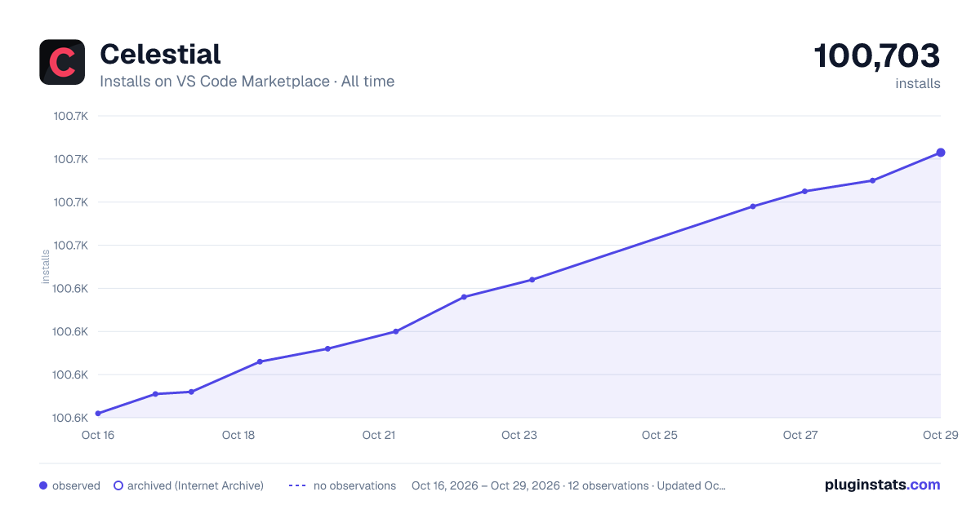Click the date range and 12 observations text
The width and height of the screenshot is (980, 514).
tap(568, 485)
